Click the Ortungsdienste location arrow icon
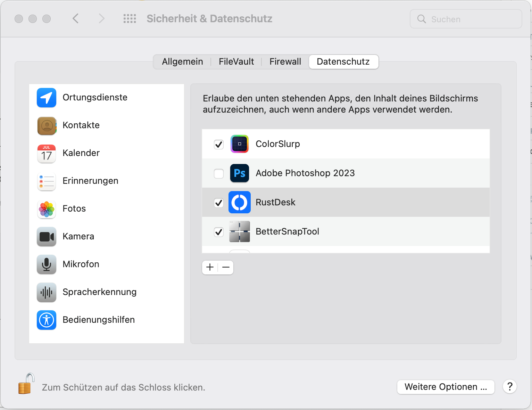Screen dimensions: 532x410 (x=47, y=98)
